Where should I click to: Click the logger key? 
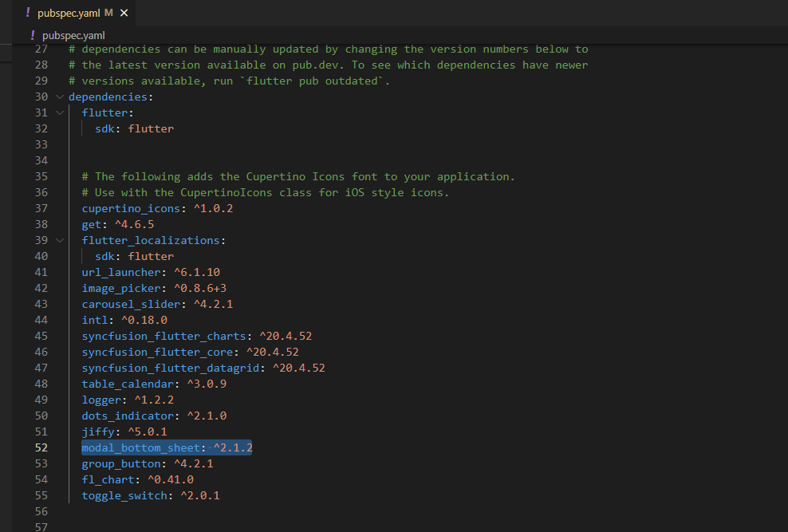pyautogui.click(x=101, y=400)
